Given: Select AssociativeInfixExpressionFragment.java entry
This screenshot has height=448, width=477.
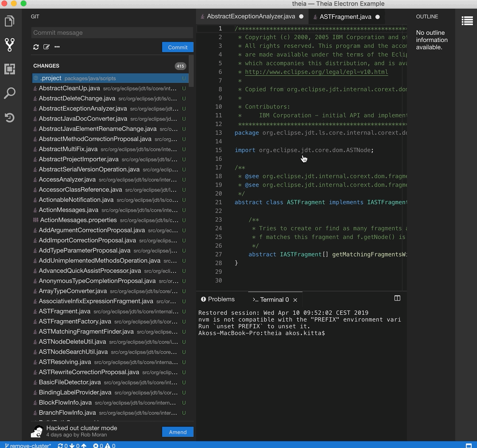Looking at the screenshot, I should click(110, 301).
